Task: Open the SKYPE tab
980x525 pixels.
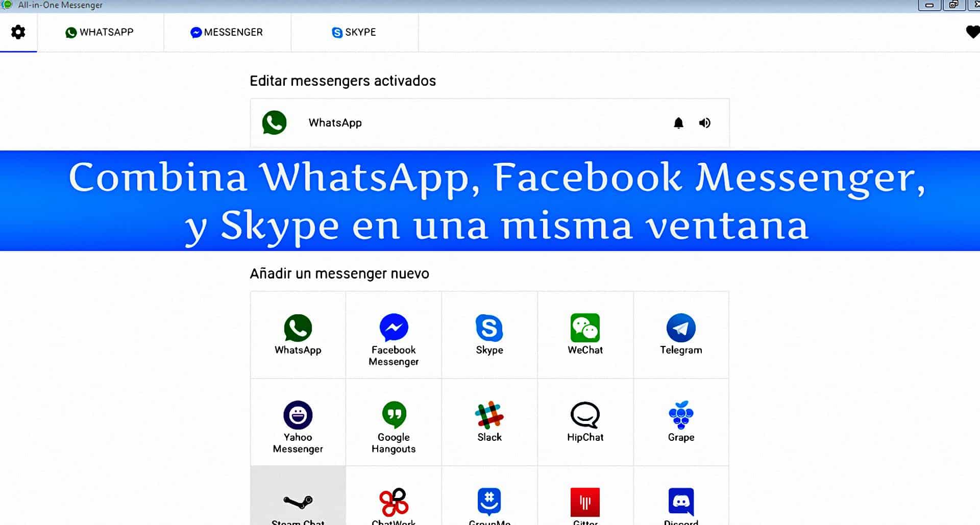Action: (x=354, y=32)
